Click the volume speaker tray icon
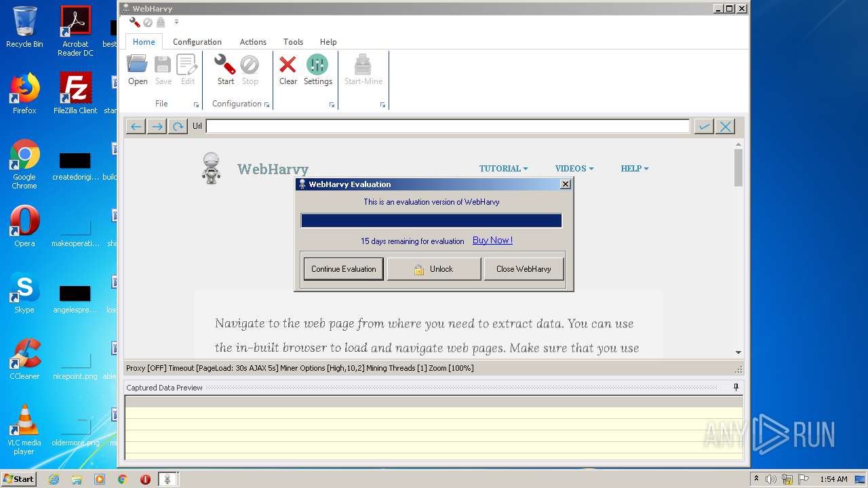The image size is (868, 488). tap(771, 479)
